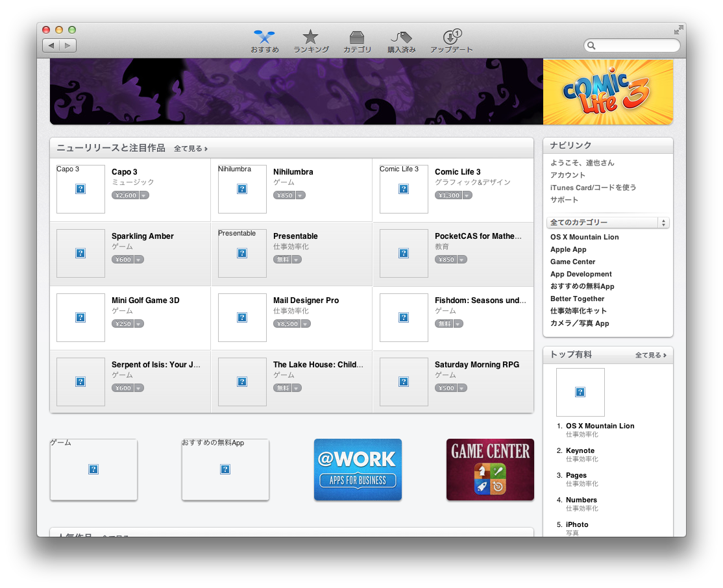The height and width of the screenshot is (588, 723).
Task: Expand the Comic Life 3 price dropdown arrow
Action: click(467, 195)
